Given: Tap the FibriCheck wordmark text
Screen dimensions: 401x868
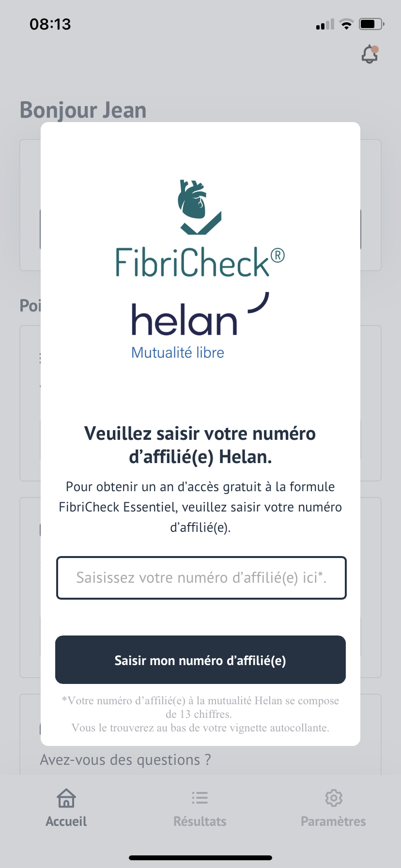Looking at the screenshot, I should pos(200,262).
